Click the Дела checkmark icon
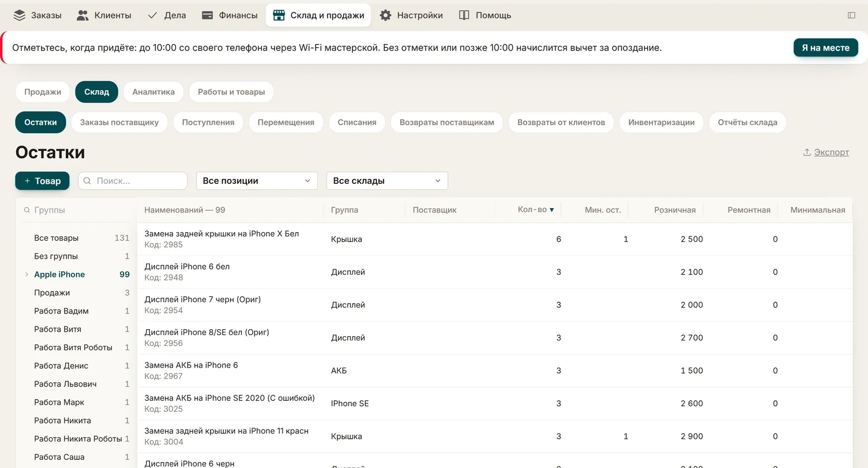This screenshot has height=468, width=868. pyautogui.click(x=152, y=15)
